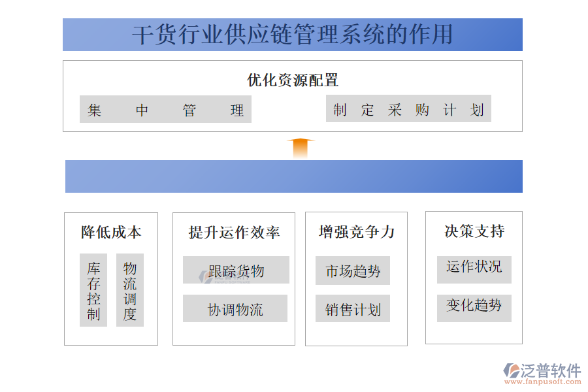Click the 集中管理 box

tap(165, 109)
